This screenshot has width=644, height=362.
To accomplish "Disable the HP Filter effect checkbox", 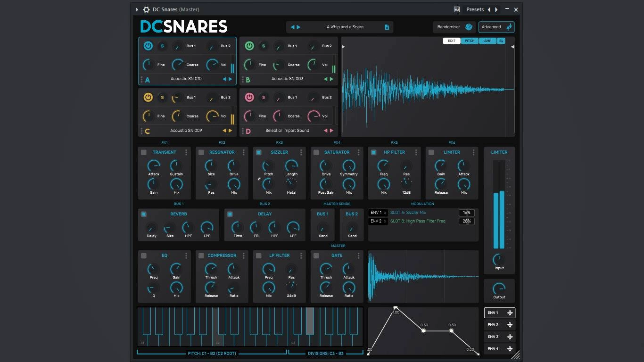I will click(x=374, y=152).
